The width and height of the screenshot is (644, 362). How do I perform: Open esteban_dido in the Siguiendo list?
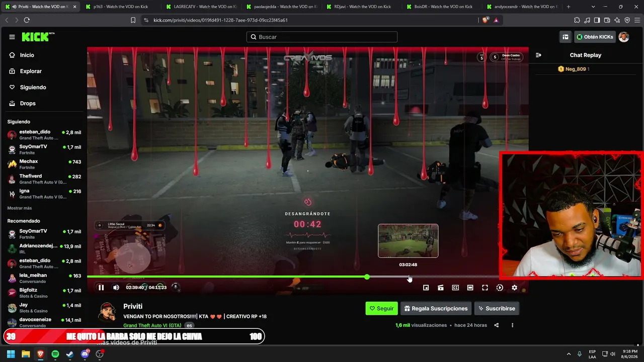(x=44, y=135)
